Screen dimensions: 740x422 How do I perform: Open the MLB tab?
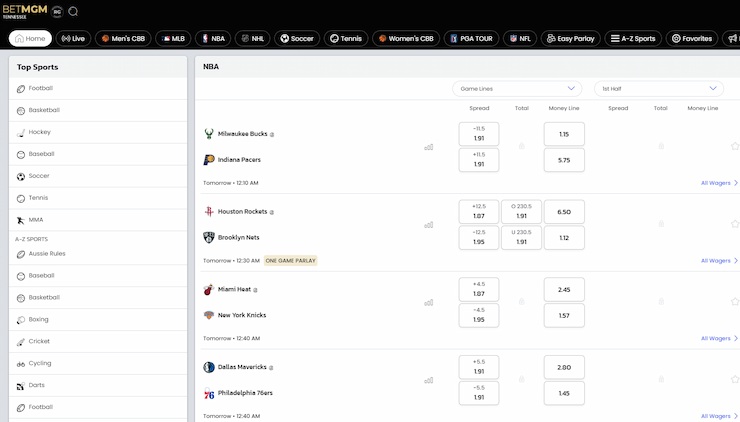point(173,39)
